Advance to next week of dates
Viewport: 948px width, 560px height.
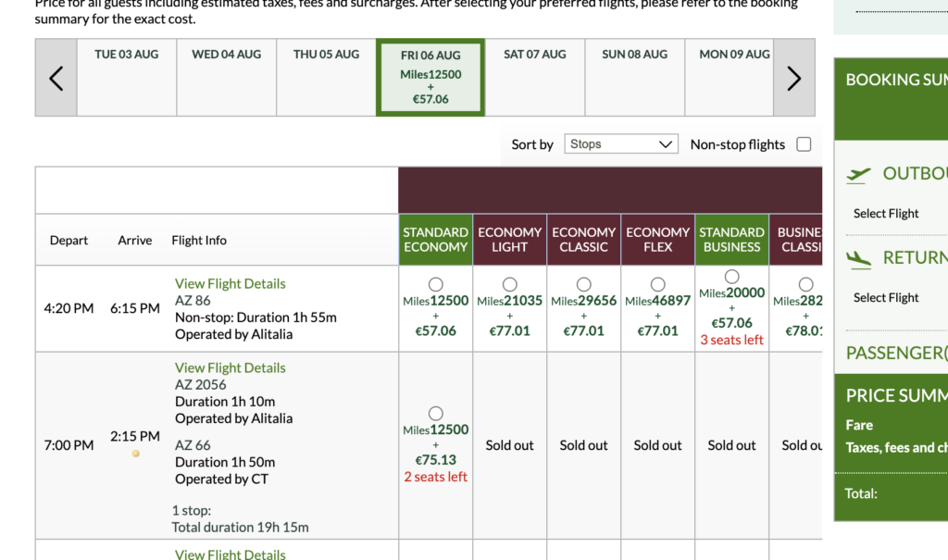[x=793, y=79]
